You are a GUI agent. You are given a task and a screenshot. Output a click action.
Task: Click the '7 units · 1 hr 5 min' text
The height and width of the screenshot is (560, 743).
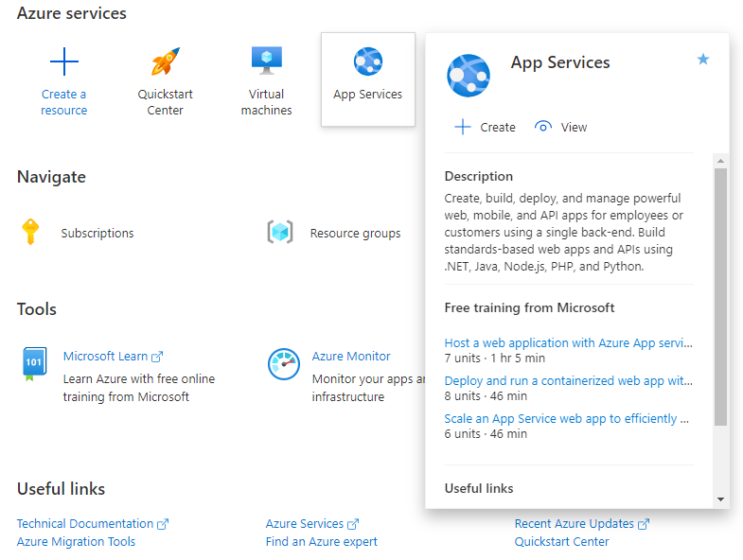pos(495,359)
